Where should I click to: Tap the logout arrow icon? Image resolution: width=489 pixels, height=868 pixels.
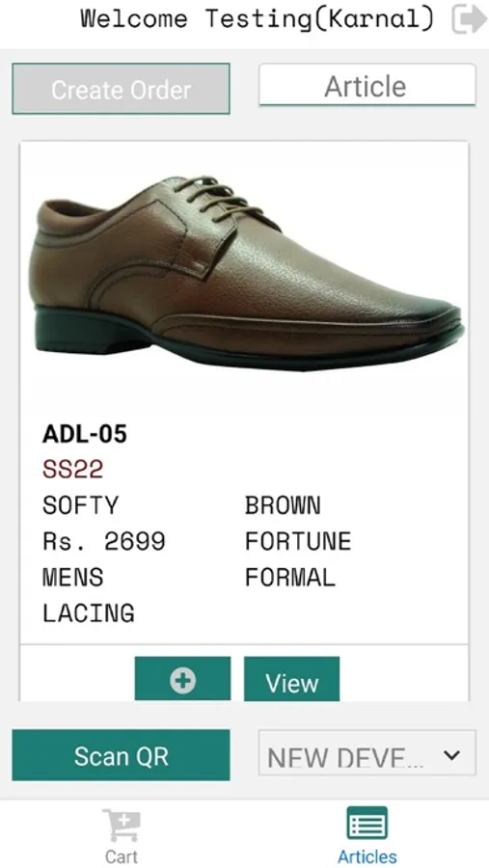pyautogui.click(x=469, y=19)
